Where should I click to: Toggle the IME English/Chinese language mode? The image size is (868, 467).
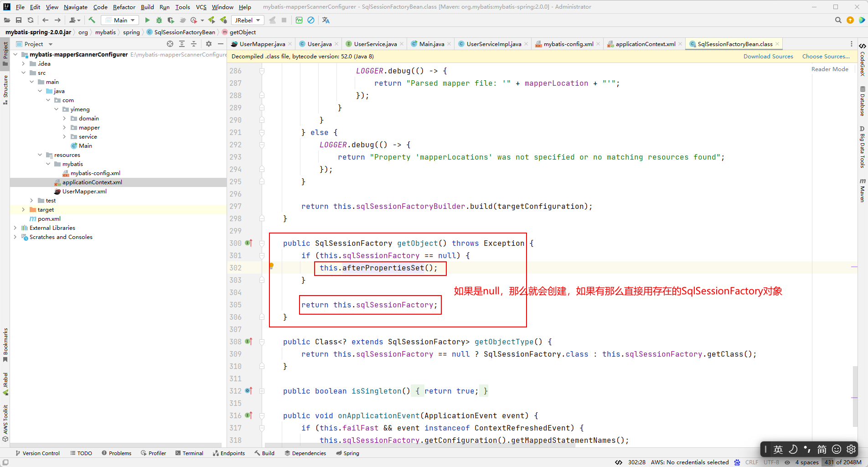(x=778, y=449)
